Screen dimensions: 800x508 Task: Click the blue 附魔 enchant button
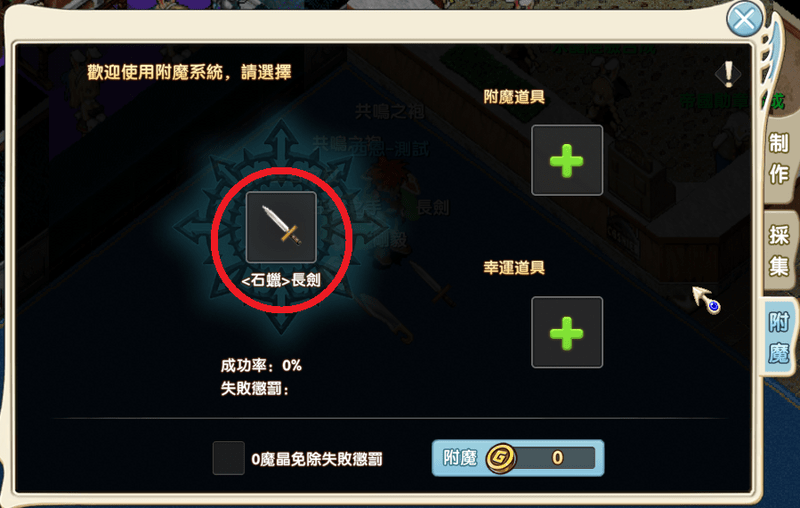click(x=518, y=458)
